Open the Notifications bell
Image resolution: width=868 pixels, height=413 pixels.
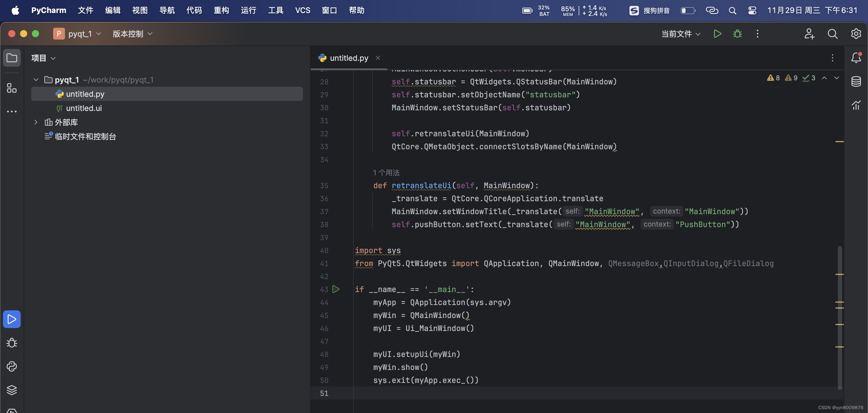856,58
